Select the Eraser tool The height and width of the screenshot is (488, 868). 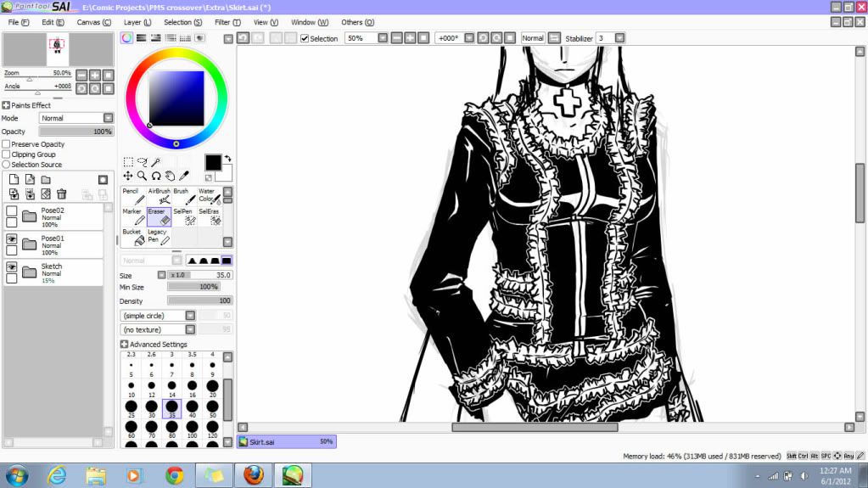pyautogui.click(x=159, y=216)
